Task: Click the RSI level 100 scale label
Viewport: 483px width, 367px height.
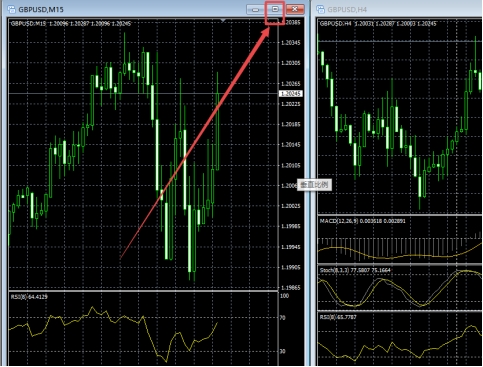Action: 284,296
